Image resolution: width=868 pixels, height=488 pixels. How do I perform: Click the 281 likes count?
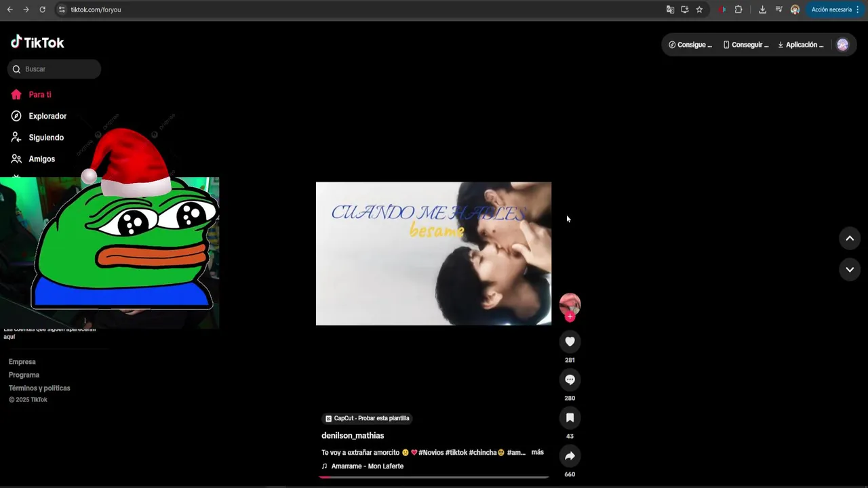pos(570,360)
